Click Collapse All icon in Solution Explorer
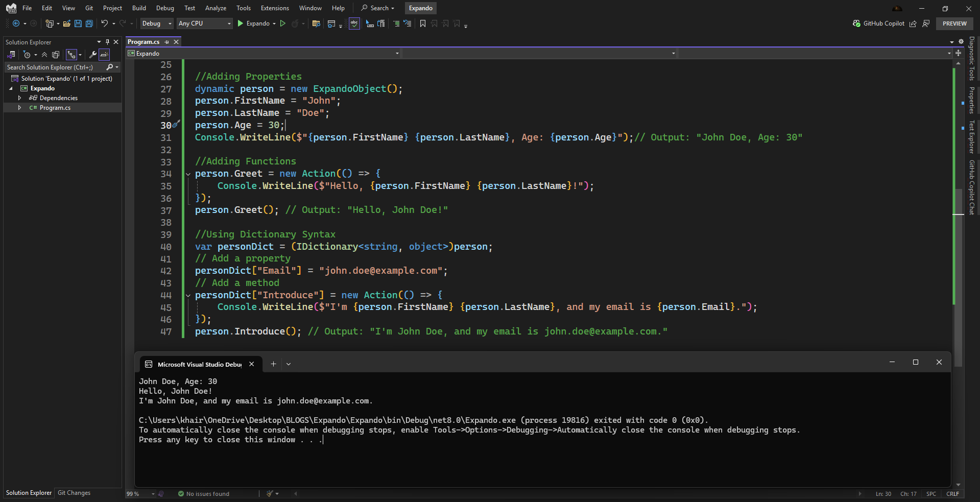The image size is (980, 502). (x=44, y=55)
